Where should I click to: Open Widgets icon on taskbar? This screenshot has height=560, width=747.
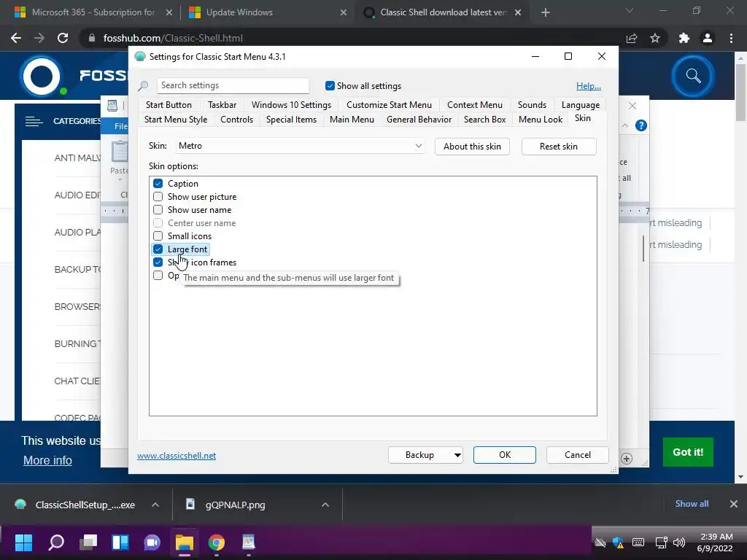click(120, 542)
